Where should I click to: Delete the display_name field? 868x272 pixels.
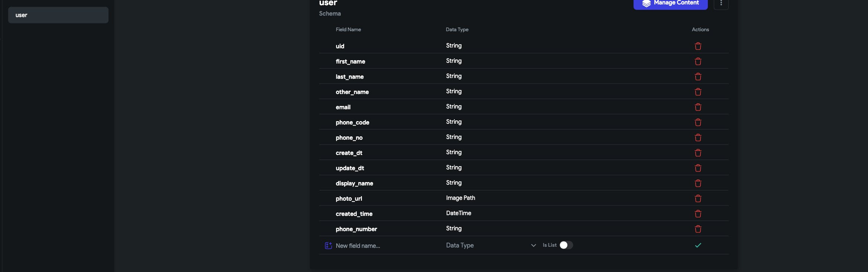[x=698, y=183]
